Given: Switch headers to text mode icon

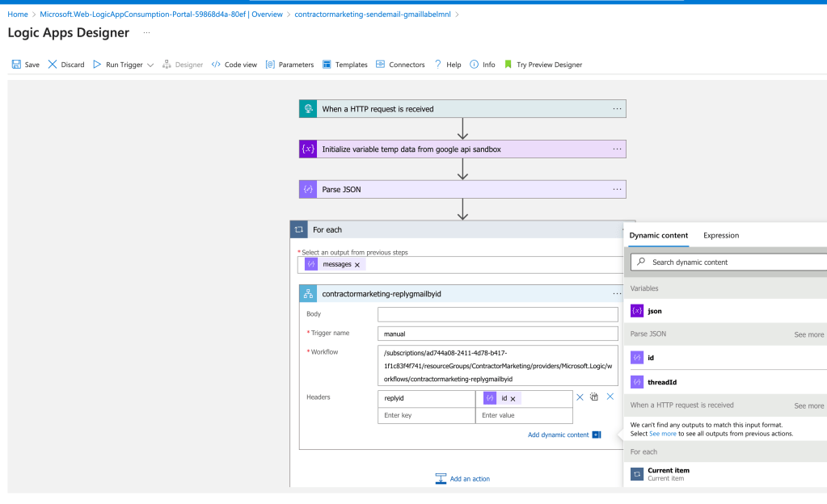Looking at the screenshot, I should [594, 397].
